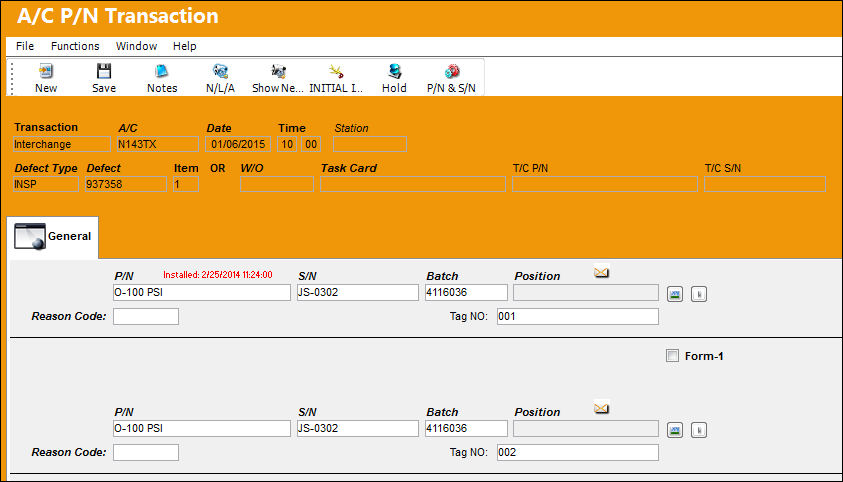
Task: Click Reason Code field in Tag 001 section
Action: click(146, 316)
